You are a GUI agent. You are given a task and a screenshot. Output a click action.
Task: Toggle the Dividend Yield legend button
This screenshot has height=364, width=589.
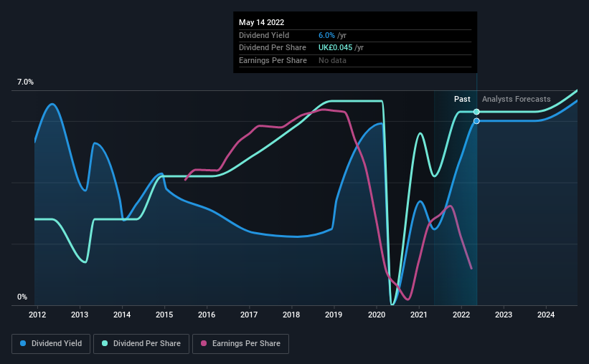[x=51, y=344]
